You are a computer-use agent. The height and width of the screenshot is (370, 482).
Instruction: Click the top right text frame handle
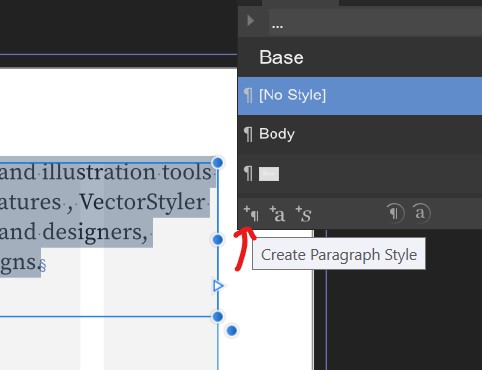pyautogui.click(x=218, y=163)
